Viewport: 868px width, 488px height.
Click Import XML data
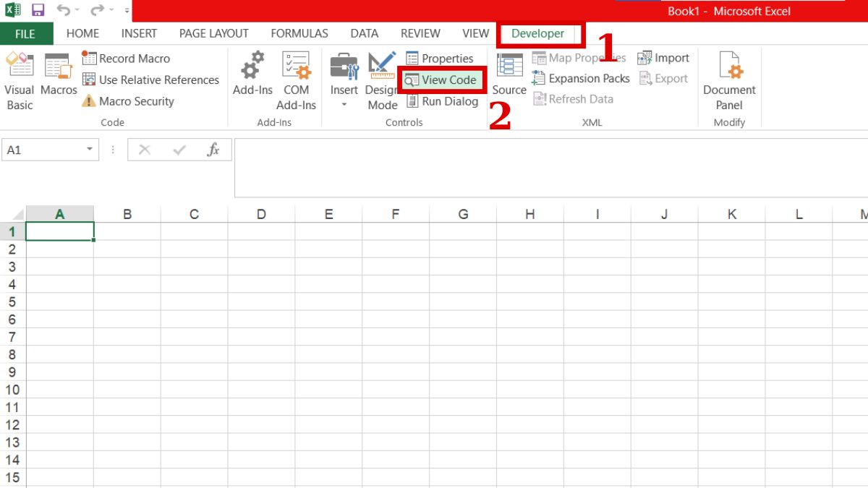[x=663, y=58]
